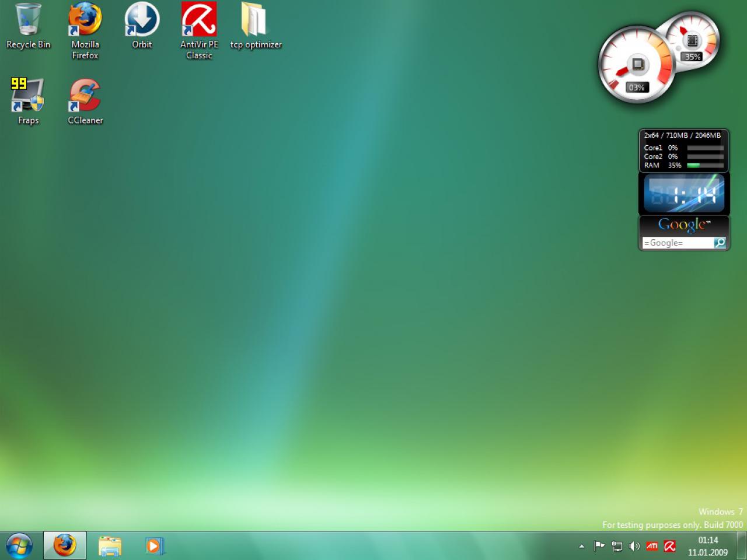Click the Core1 usage bar
The height and width of the screenshot is (560, 747).
coord(705,148)
